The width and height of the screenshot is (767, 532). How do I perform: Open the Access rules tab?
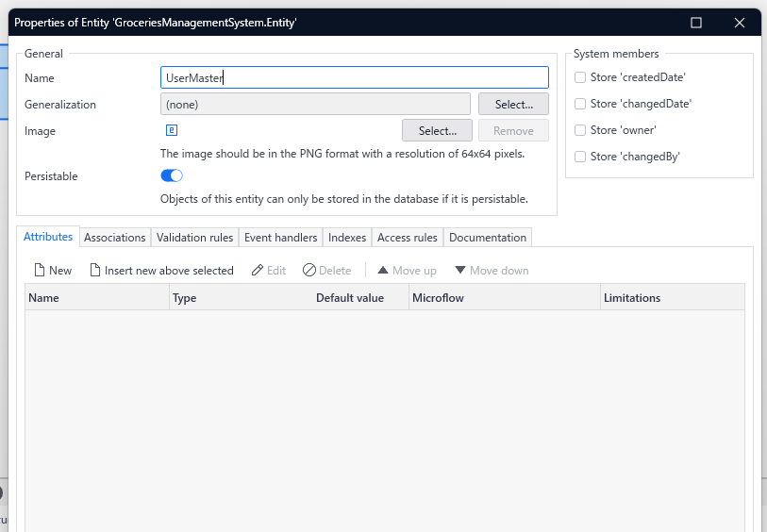point(408,238)
